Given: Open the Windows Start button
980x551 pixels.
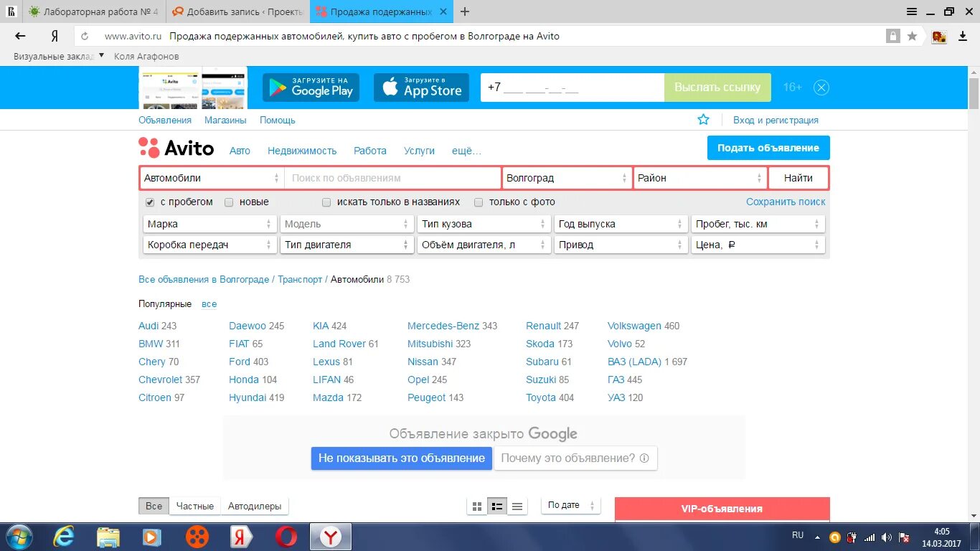Looking at the screenshot, I should tap(19, 537).
